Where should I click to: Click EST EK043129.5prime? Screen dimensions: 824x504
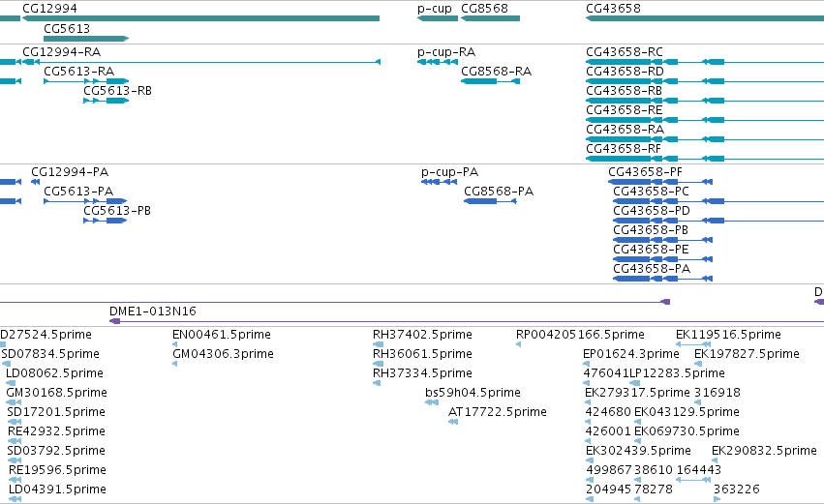pyautogui.click(x=687, y=413)
